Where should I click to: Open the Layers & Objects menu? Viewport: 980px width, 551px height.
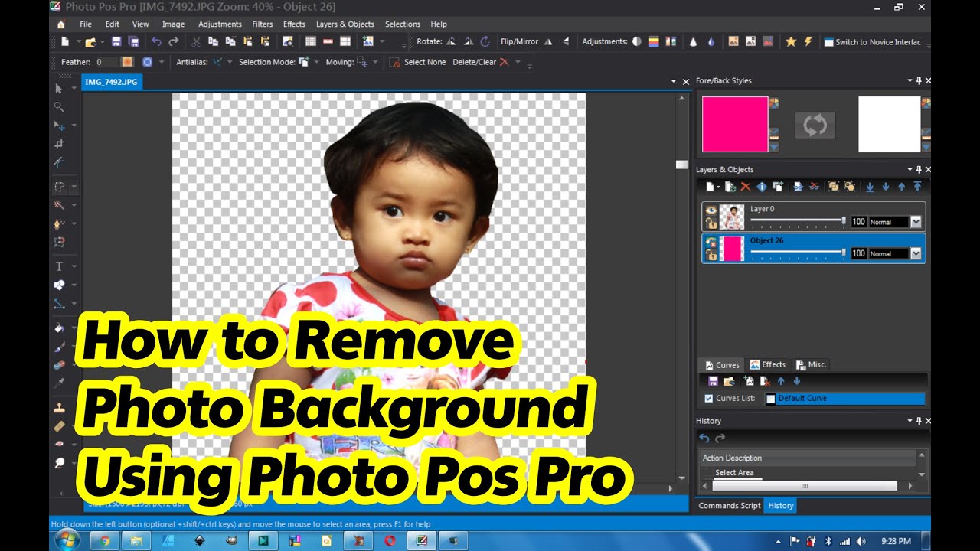pyautogui.click(x=345, y=24)
